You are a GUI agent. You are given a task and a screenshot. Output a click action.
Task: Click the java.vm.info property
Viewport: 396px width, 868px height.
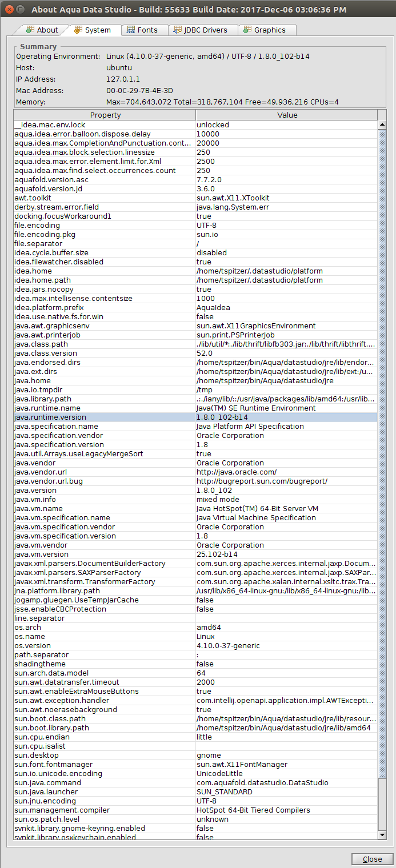pyautogui.click(x=195, y=499)
